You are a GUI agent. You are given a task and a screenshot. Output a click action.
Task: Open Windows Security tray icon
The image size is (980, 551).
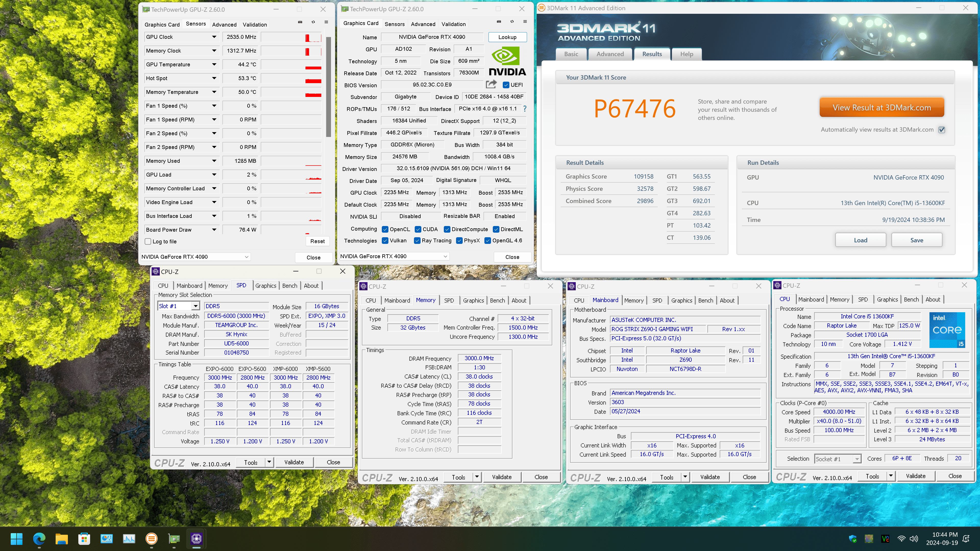click(x=853, y=539)
